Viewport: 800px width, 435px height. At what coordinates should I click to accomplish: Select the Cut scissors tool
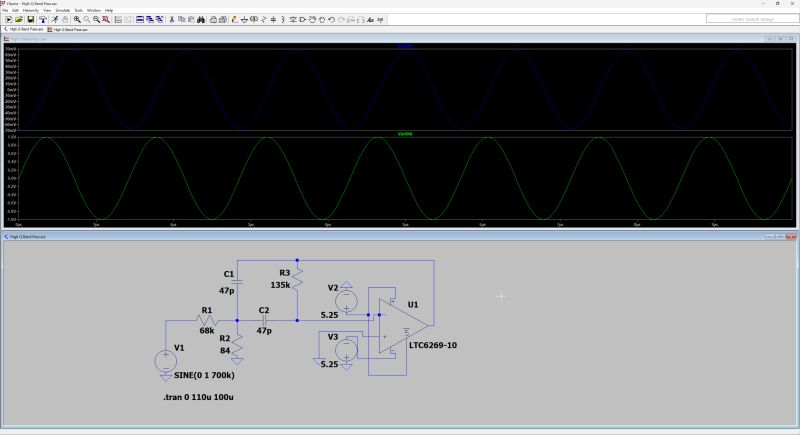tap(172, 19)
